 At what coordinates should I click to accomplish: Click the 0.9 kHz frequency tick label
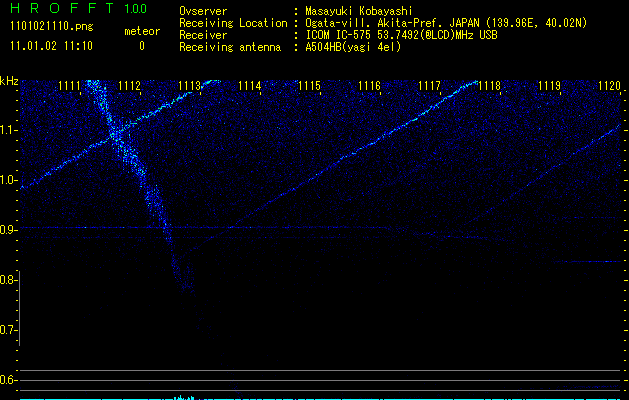pyautogui.click(x=8, y=230)
